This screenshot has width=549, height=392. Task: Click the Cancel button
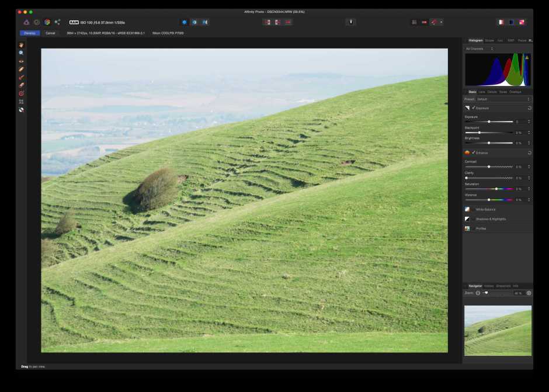pos(50,33)
